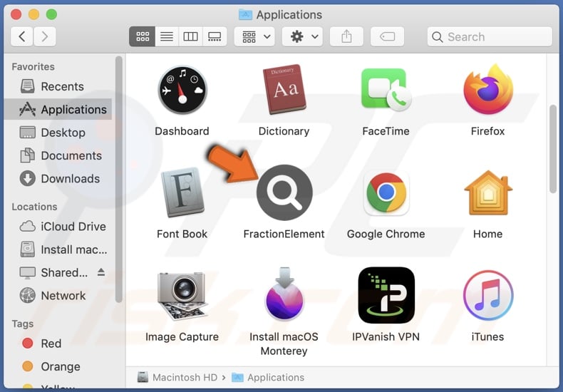The height and width of the screenshot is (392, 563).
Task: Switch to column view
Action: pyautogui.click(x=190, y=36)
